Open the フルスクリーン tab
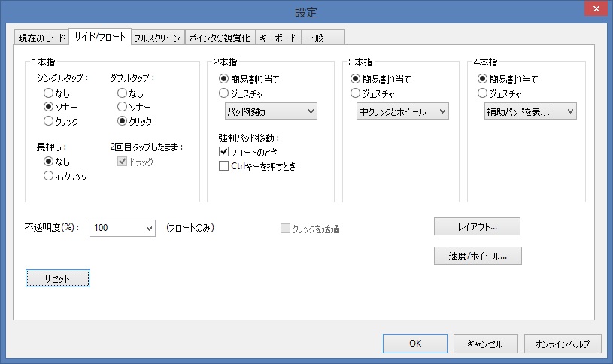This screenshot has height=364, width=613. pyautogui.click(x=157, y=37)
